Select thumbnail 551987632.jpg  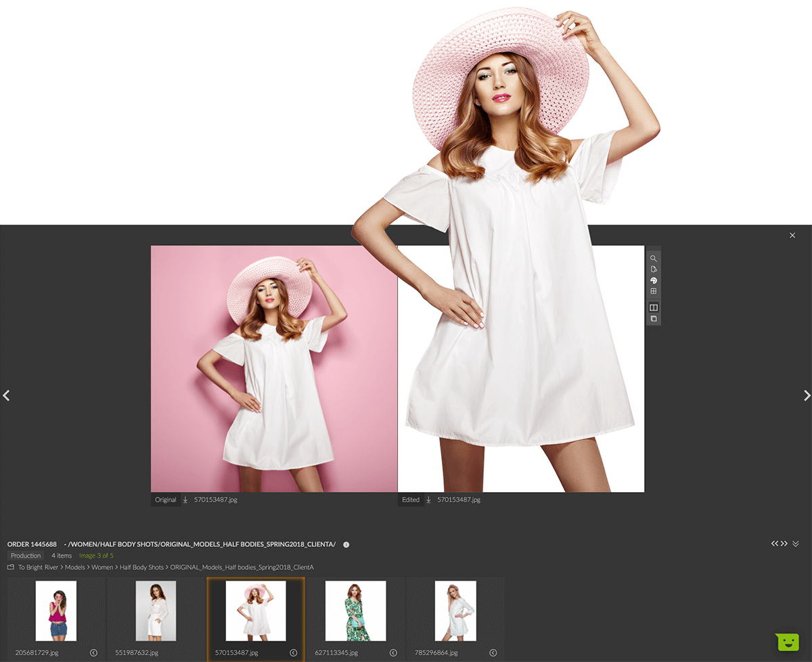156,611
